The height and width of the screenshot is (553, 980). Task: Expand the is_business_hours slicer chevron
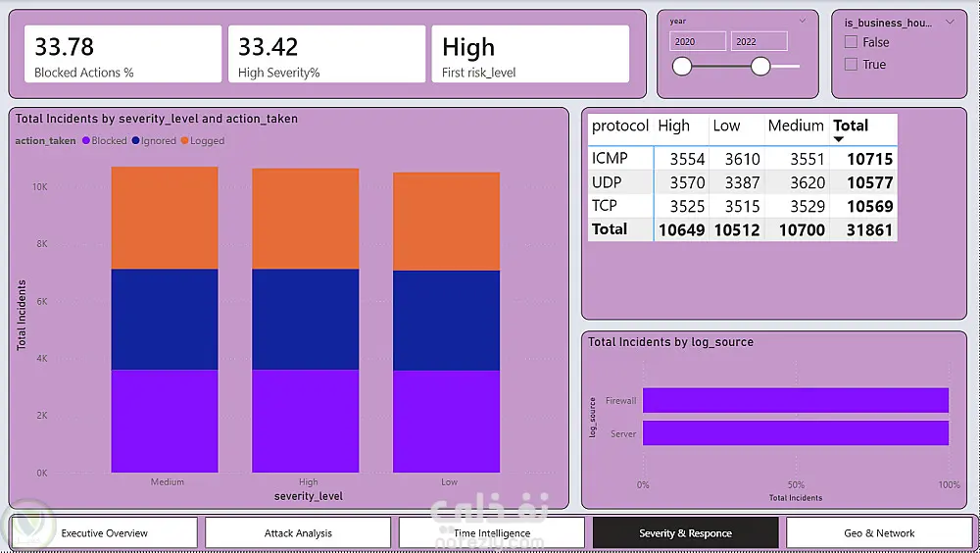pyautogui.click(x=950, y=22)
